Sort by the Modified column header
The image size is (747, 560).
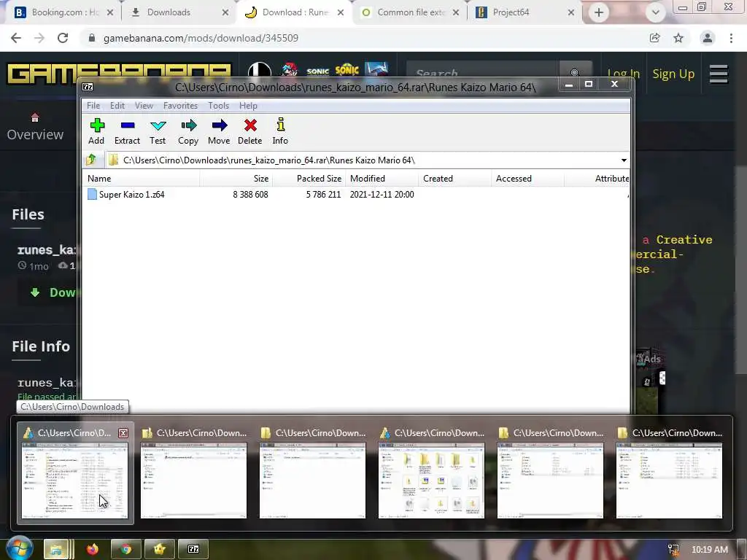click(x=382, y=179)
